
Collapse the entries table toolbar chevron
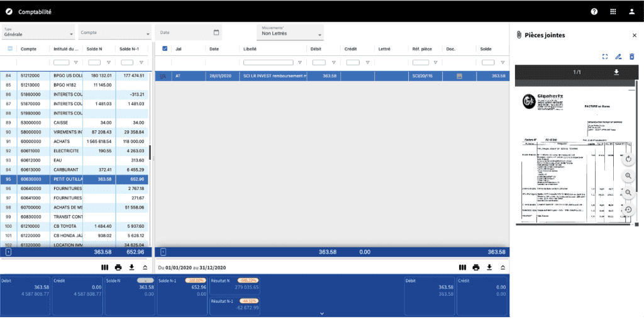click(x=502, y=267)
